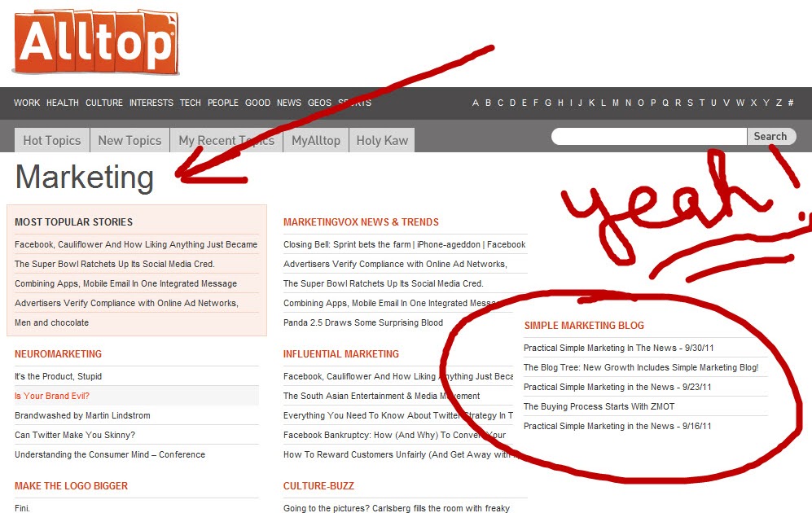Select the letter M in the alphabet index
Viewport: 812px width, 513px height.
tap(617, 103)
